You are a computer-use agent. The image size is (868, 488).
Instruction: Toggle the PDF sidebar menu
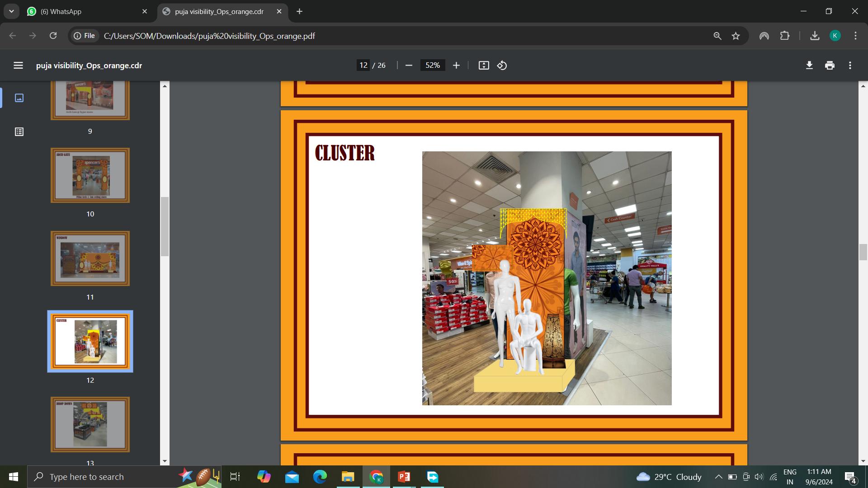tap(18, 66)
